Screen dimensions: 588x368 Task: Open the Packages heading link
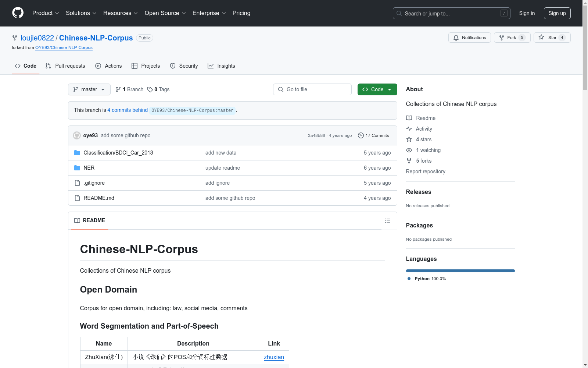pos(419,225)
